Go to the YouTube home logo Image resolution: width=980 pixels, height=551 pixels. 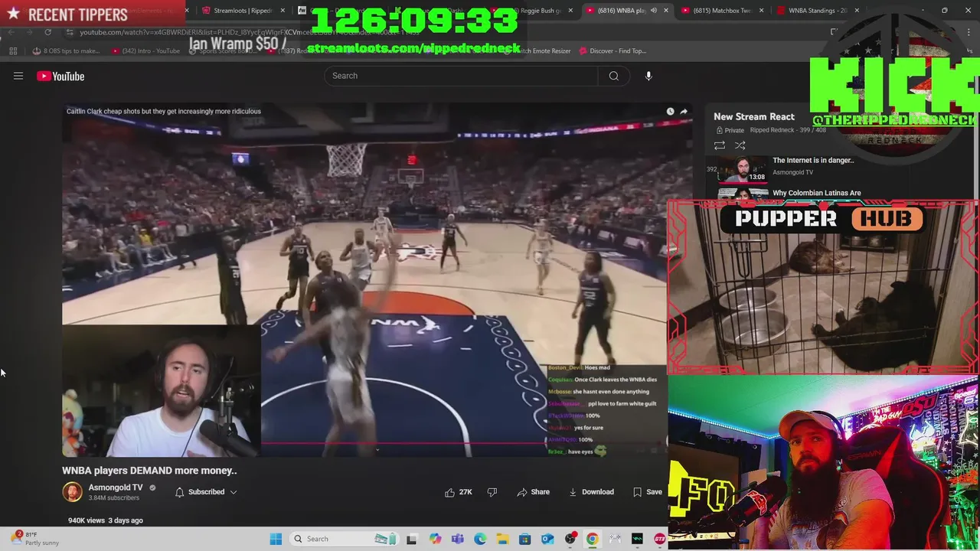pos(60,76)
